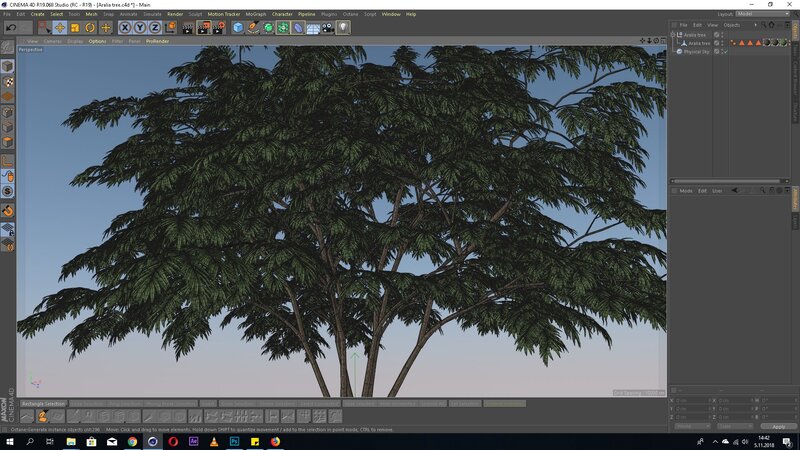Click the Undo arrow icon

pos(10,28)
